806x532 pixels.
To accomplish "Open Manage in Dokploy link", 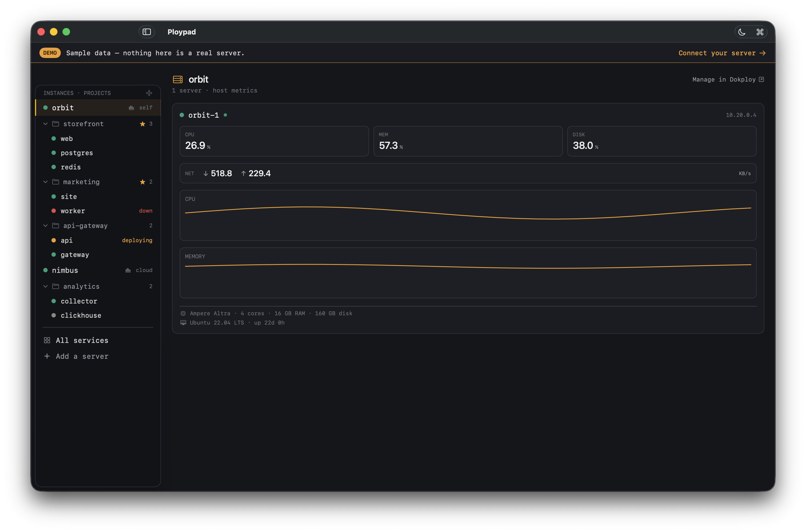I will pos(728,79).
